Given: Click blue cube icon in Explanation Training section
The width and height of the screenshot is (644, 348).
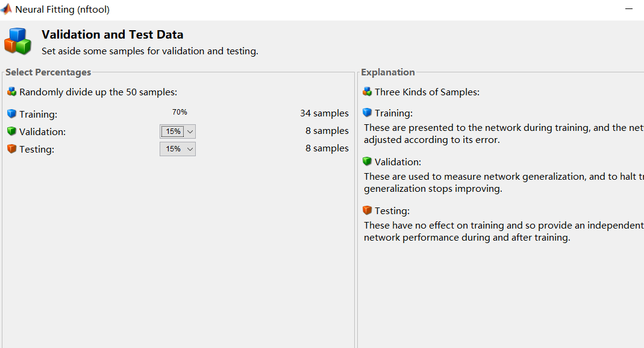Looking at the screenshot, I should pyautogui.click(x=367, y=112).
